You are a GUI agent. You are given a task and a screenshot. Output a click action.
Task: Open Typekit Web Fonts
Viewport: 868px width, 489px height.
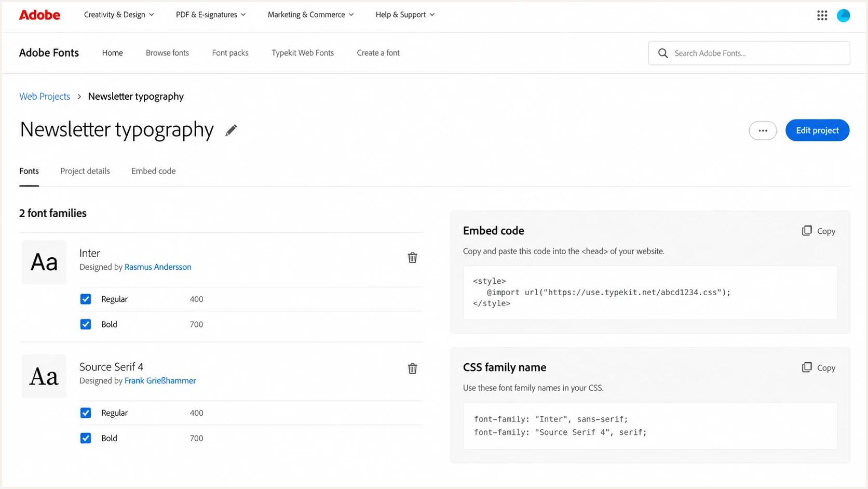tap(303, 53)
